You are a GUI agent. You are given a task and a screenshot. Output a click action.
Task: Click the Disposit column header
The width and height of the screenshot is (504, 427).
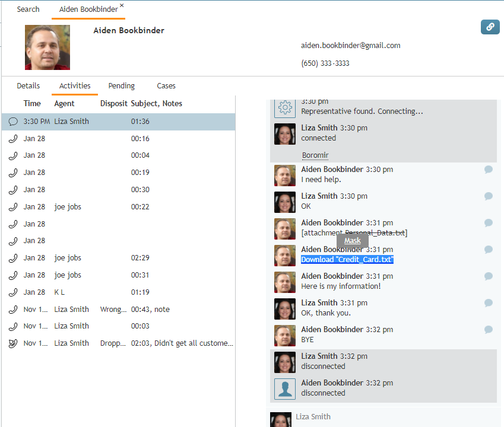pos(114,103)
